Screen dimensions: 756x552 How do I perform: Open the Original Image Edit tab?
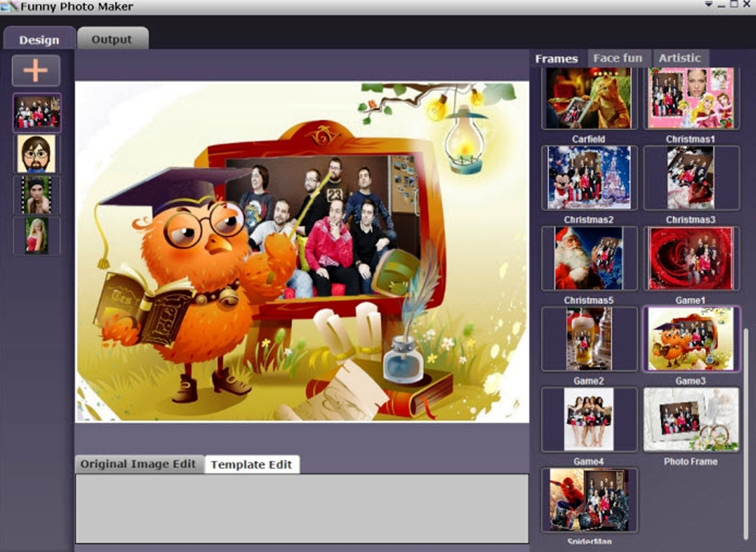click(x=138, y=464)
